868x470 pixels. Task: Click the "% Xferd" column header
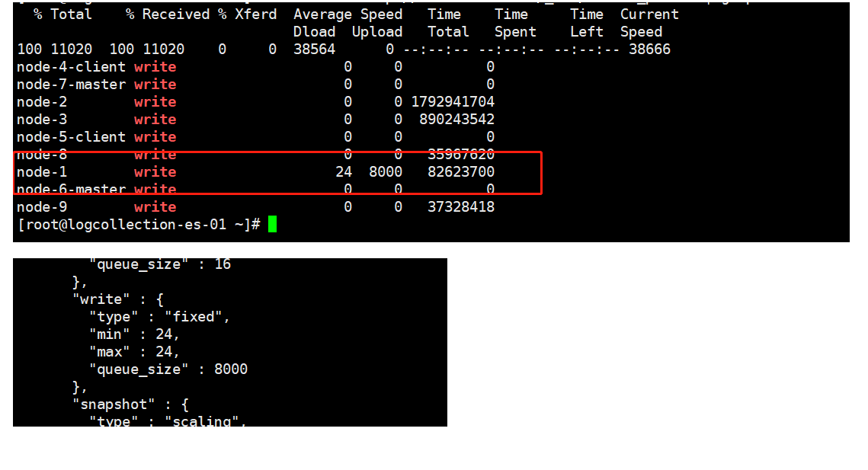pyautogui.click(x=248, y=14)
